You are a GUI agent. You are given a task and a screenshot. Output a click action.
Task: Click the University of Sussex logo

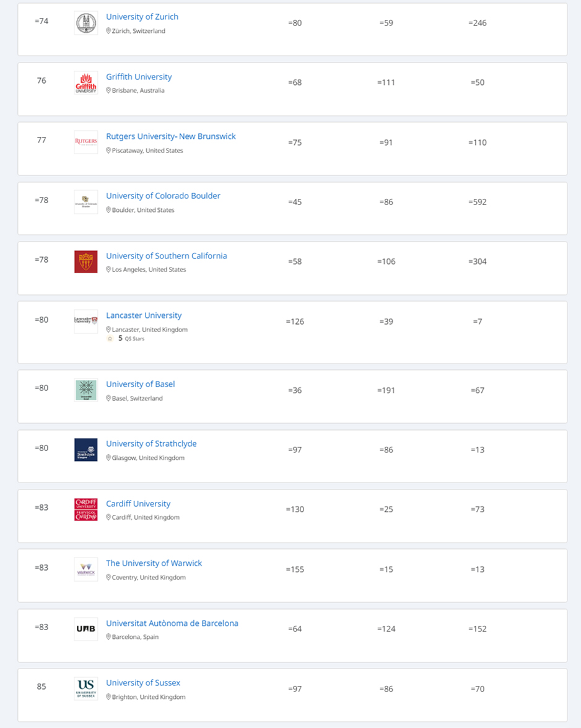(x=85, y=688)
